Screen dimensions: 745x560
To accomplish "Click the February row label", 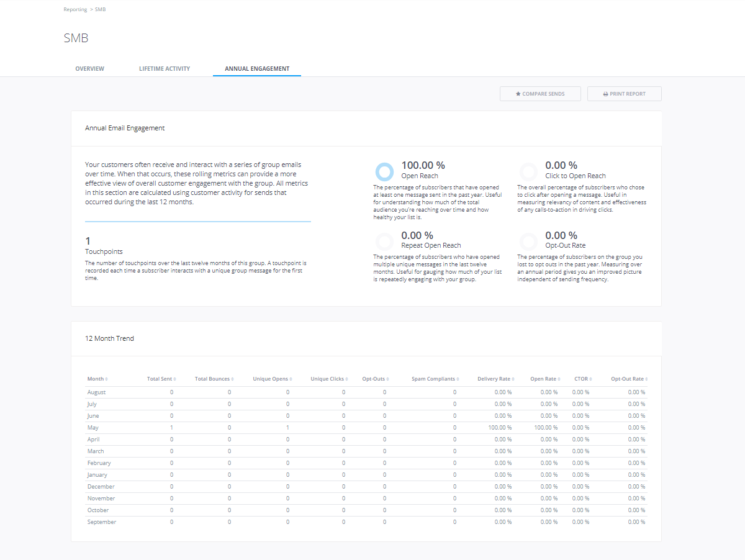I will [x=99, y=463].
